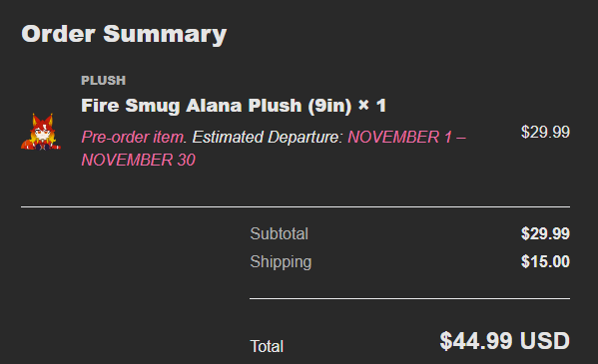Click the item price $29.99 beside plush

(x=545, y=132)
